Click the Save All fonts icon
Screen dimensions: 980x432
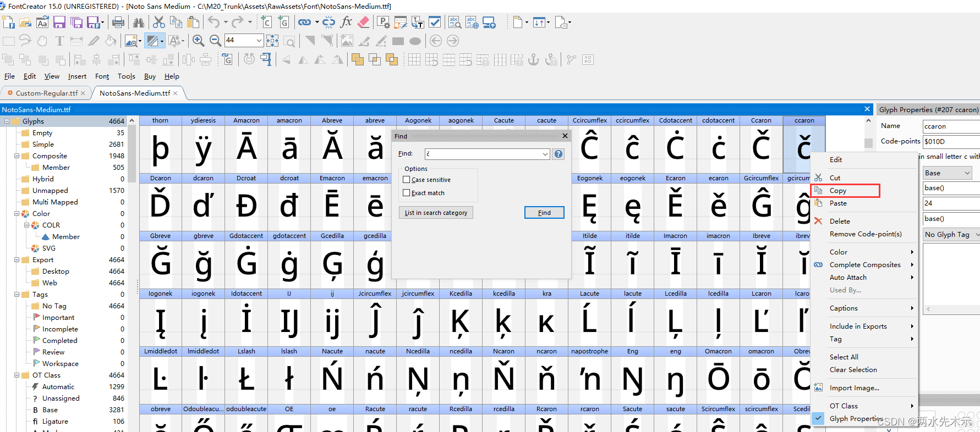(76, 23)
